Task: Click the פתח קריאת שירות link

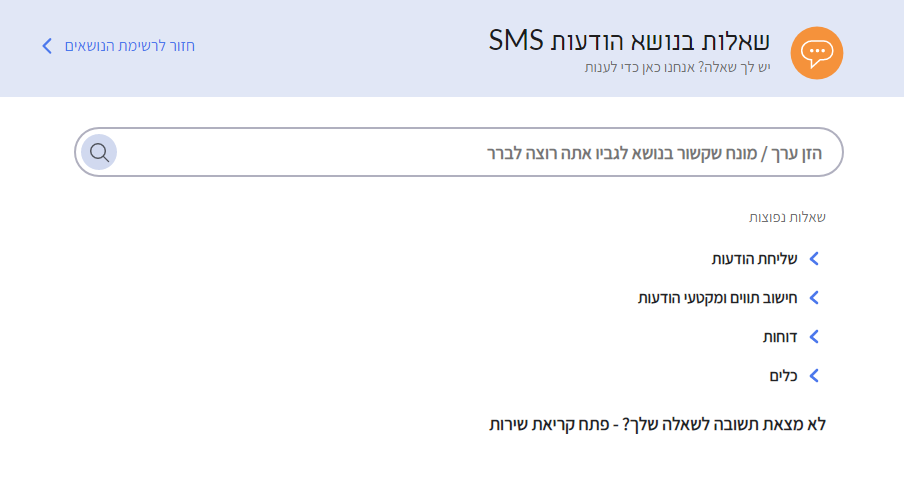Action: coord(549,425)
